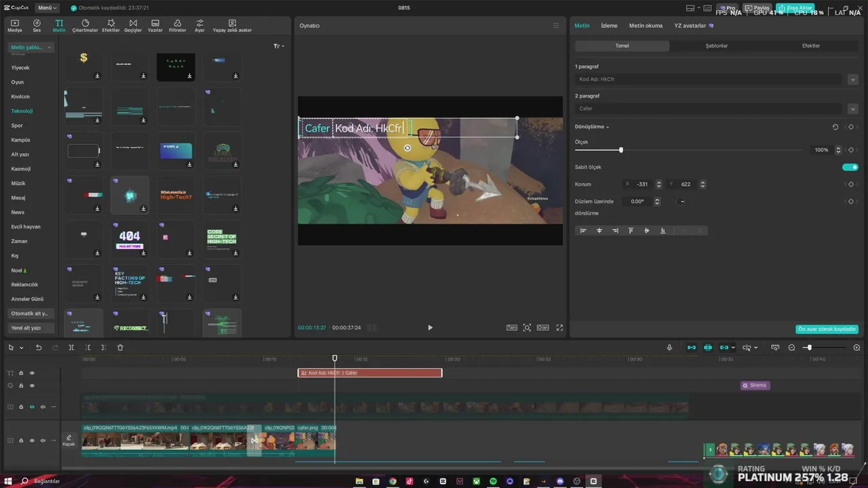Open the template filter dropdown
868x488 pixels.
pos(279,46)
